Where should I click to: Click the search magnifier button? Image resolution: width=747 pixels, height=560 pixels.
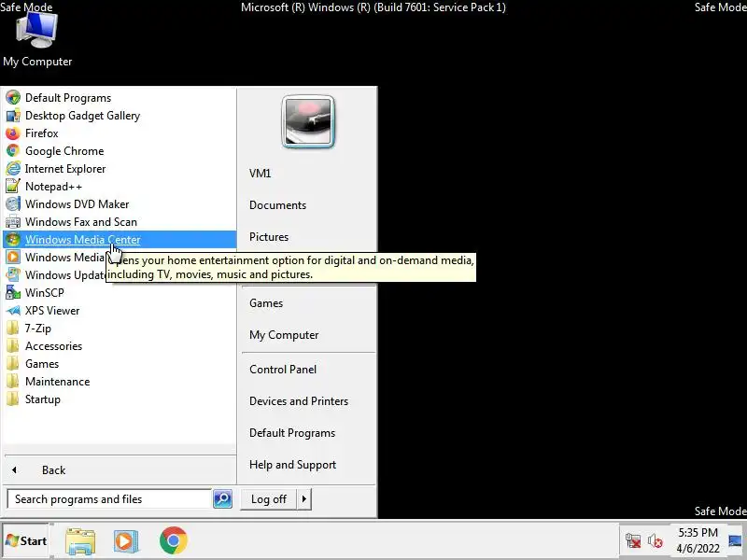click(x=222, y=499)
